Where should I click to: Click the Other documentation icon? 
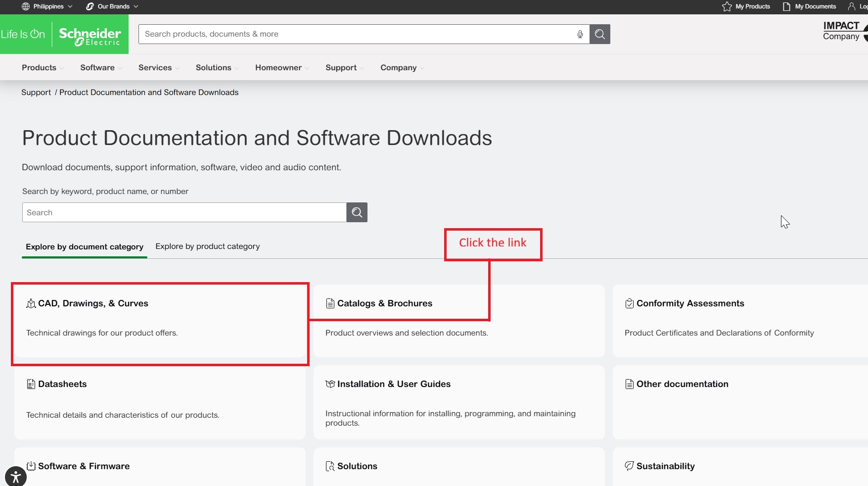click(630, 384)
